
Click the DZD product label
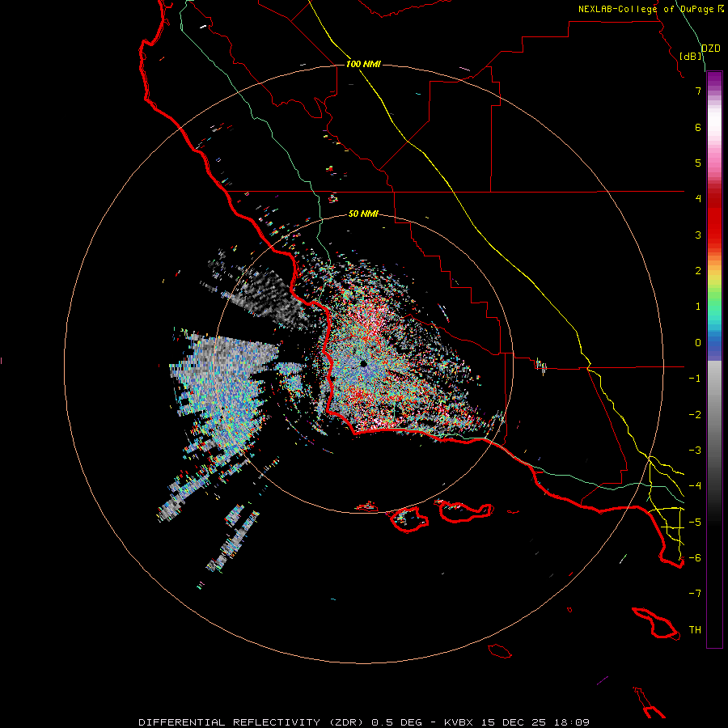tap(710, 49)
